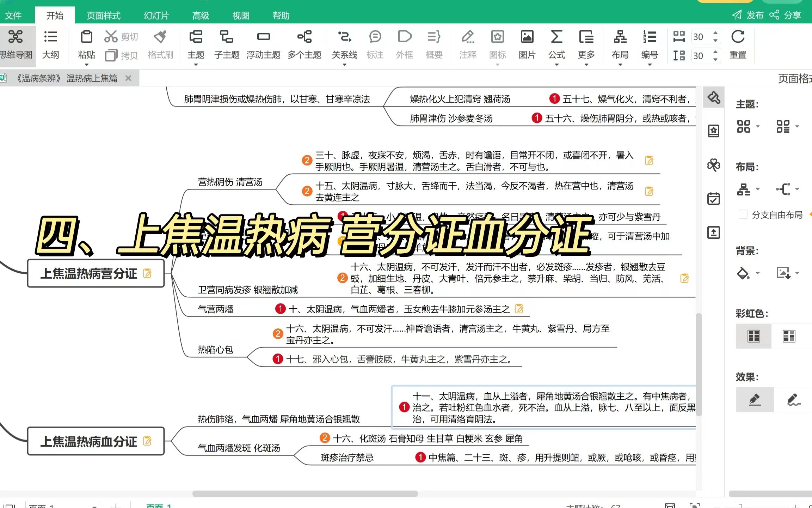Image resolution: width=812 pixels, height=508 pixels.
Task: Insert an image (图片)
Action: point(527,45)
